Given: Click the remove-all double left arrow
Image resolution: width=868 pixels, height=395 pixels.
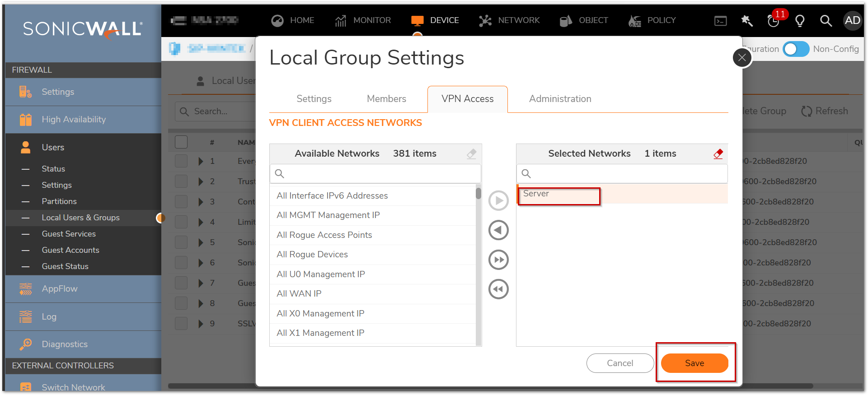Looking at the screenshot, I should tap(498, 289).
